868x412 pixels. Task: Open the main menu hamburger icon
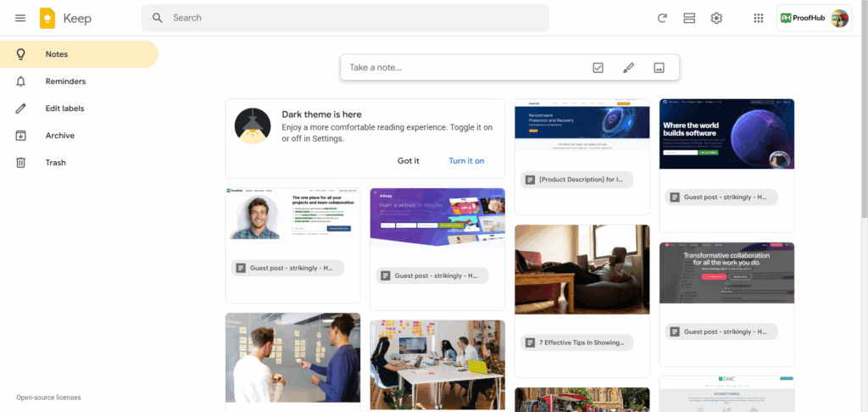point(20,18)
